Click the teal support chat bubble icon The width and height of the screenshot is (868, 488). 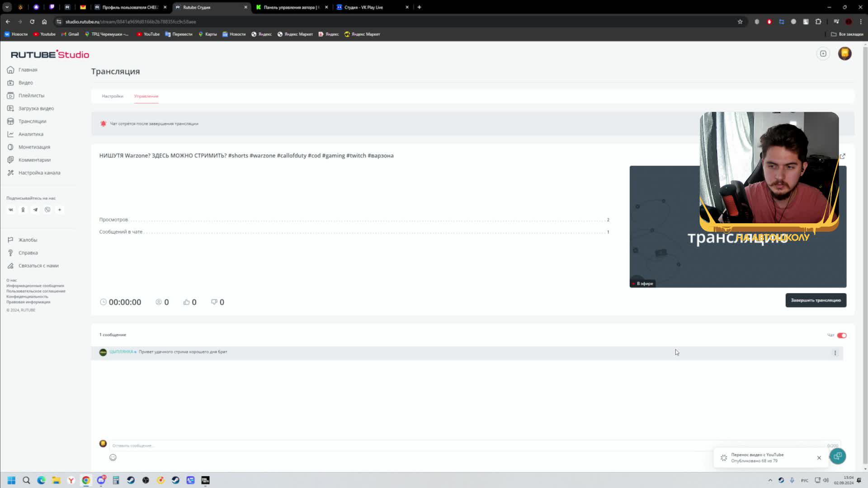coord(837,456)
